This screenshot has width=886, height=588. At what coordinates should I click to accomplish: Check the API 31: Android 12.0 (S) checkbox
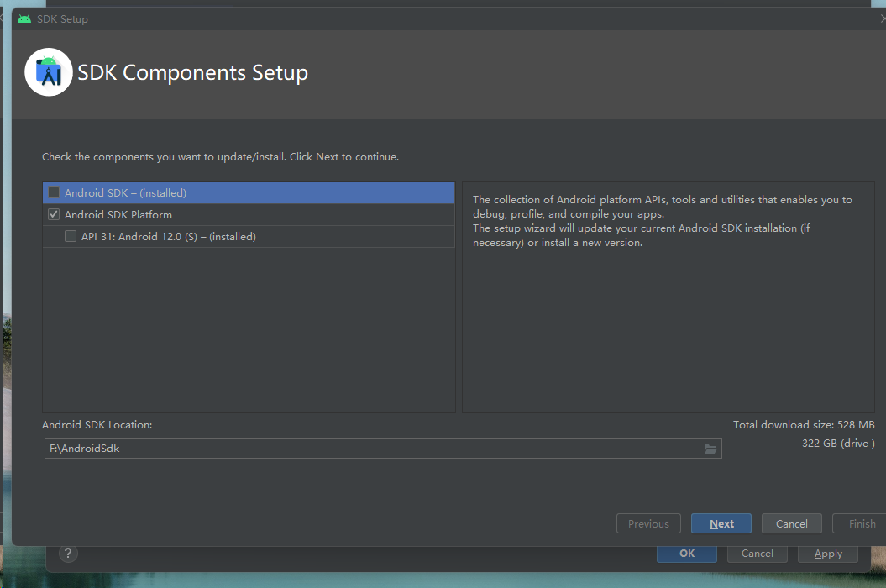coord(70,236)
